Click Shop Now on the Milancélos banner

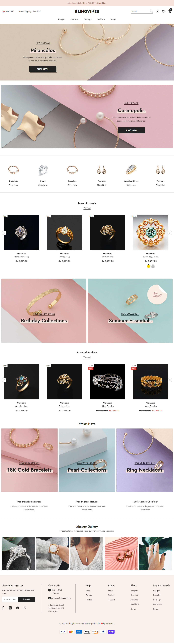(43, 69)
